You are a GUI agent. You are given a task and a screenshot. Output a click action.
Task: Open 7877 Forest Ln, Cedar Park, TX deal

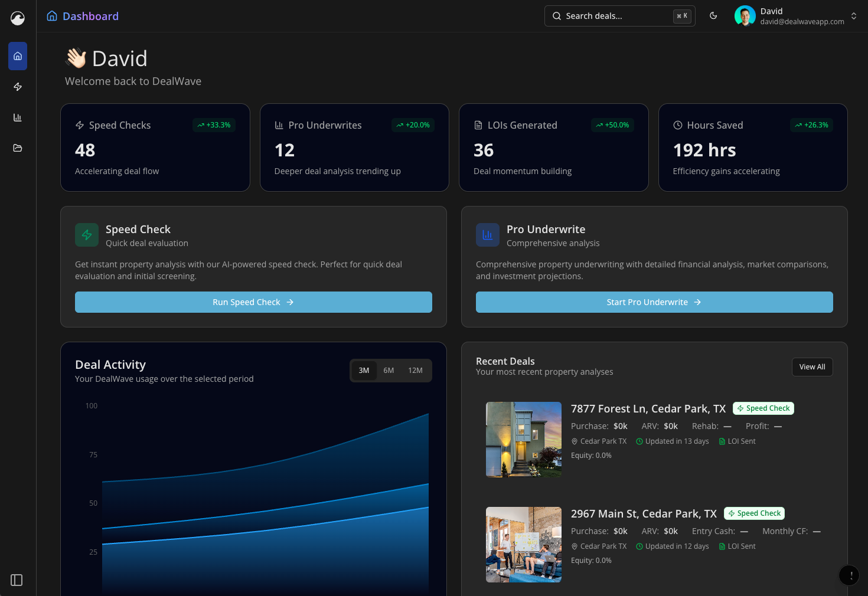(648, 409)
